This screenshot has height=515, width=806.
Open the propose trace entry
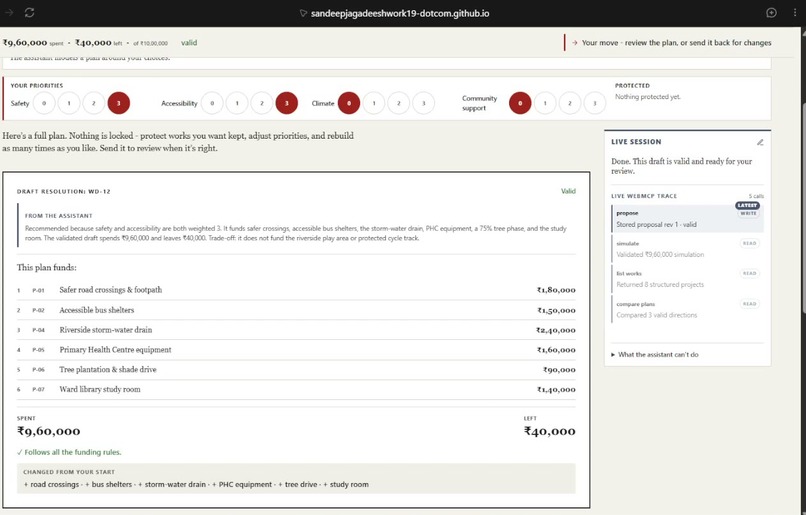687,219
